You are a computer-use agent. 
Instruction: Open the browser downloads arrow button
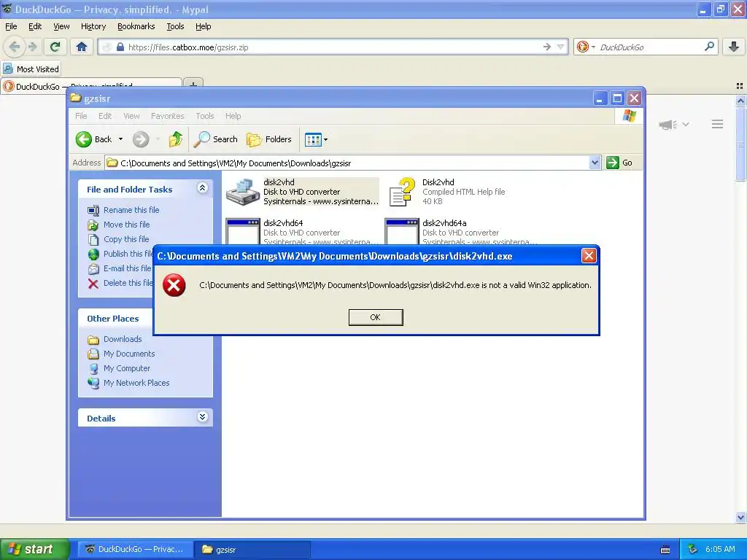[x=734, y=47]
